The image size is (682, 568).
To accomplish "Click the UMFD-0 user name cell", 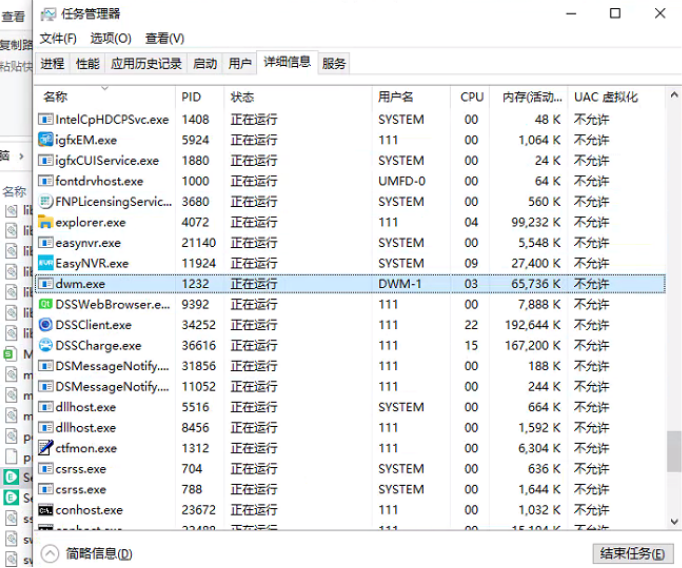I will 402,181.
